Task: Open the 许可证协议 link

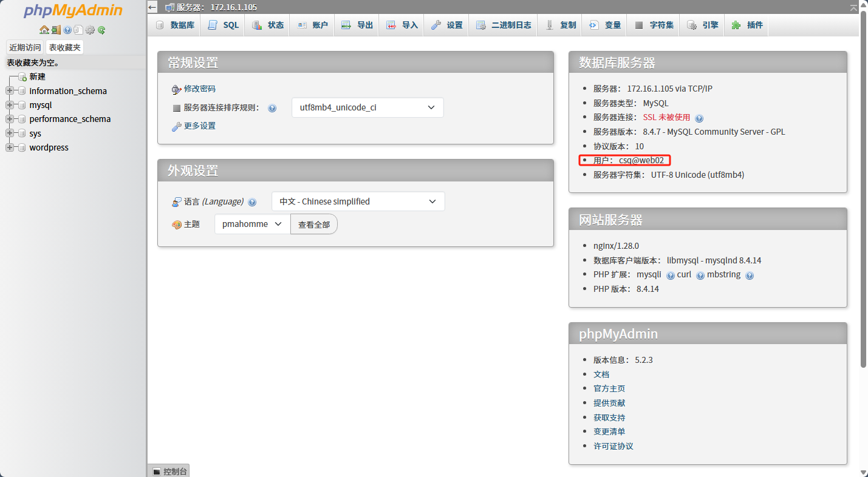Action: [613, 446]
